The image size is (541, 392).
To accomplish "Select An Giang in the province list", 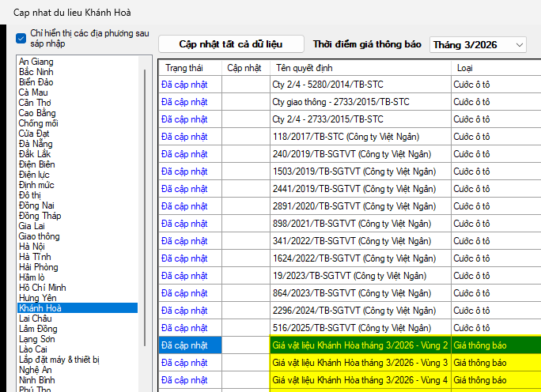I will [x=36, y=62].
